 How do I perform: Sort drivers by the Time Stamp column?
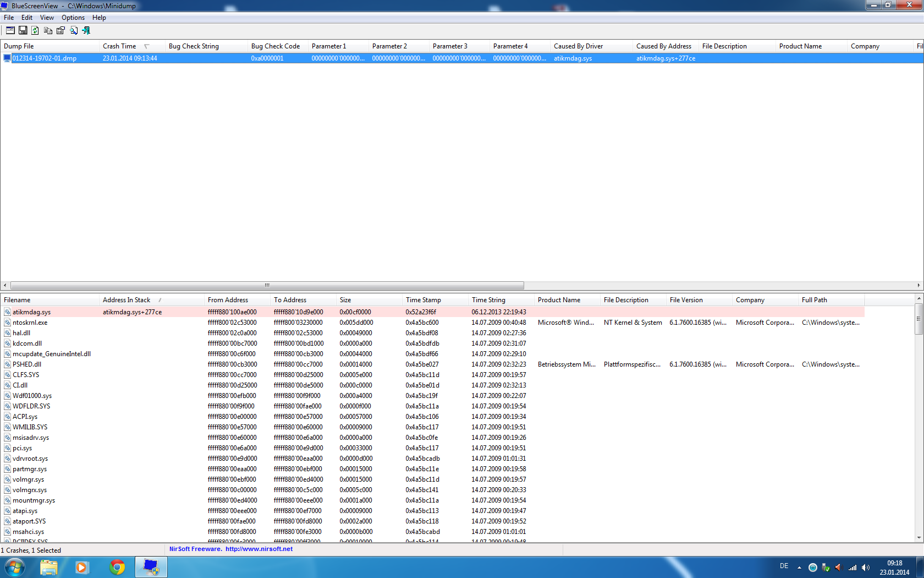(435, 300)
